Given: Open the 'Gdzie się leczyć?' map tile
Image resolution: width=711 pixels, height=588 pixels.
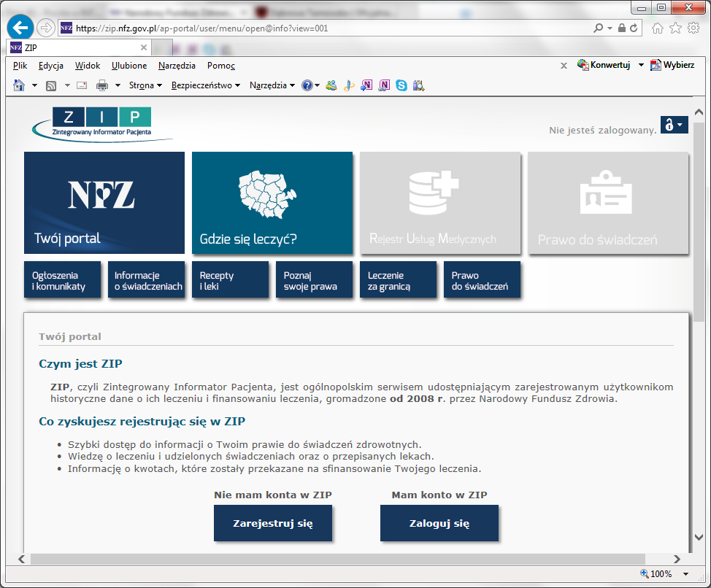Looking at the screenshot, I should 272,203.
